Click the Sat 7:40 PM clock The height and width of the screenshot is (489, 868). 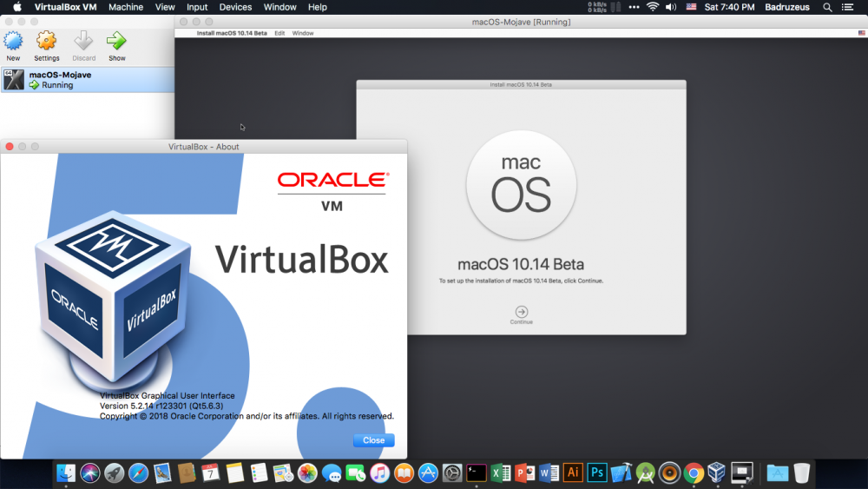coord(729,7)
